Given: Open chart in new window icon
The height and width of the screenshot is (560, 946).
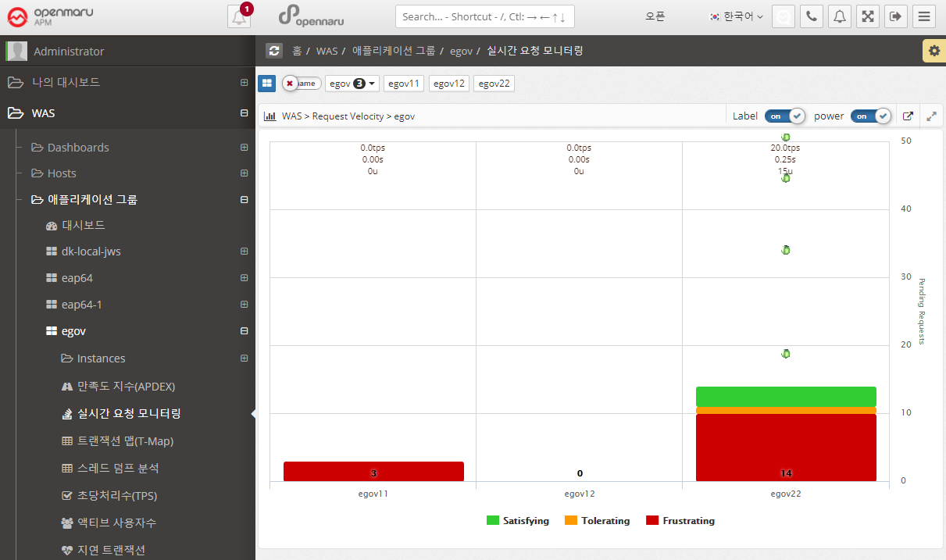Looking at the screenshot, I should click(908, 116).
